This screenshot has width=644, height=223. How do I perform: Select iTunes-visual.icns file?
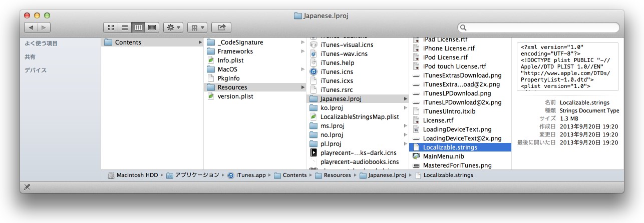click(358, 45)
